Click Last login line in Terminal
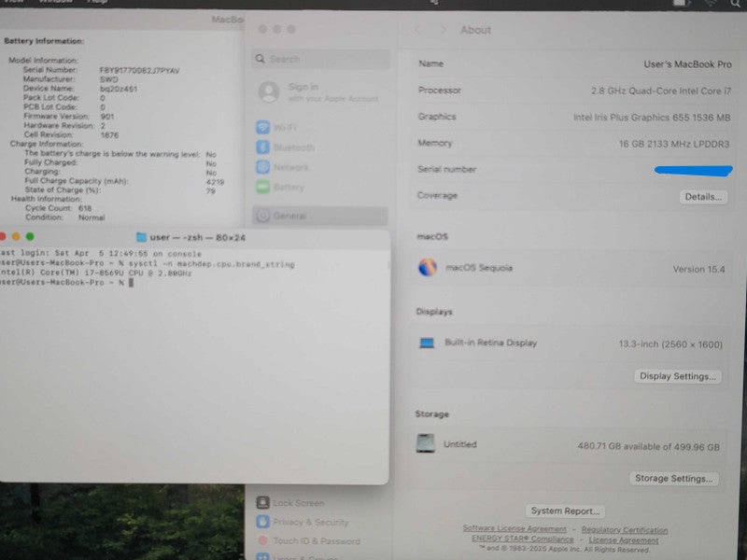747x560 pixels. pyautogui.click(x=101, y=253)
